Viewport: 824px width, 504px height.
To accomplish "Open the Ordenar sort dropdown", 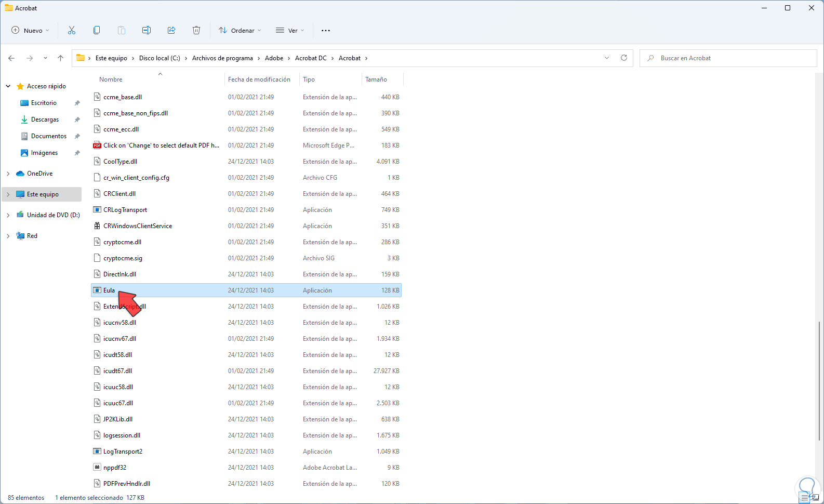I will pos(240,30).
